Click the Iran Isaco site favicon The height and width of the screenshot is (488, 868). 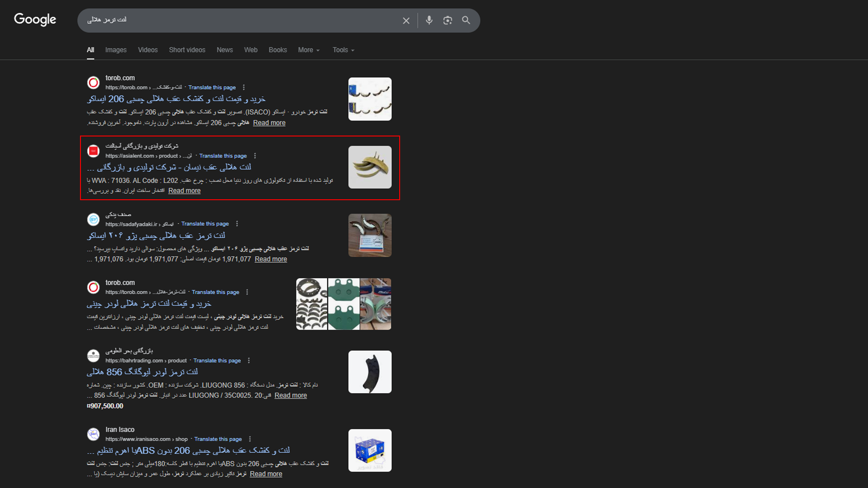(x=94, y=434)
